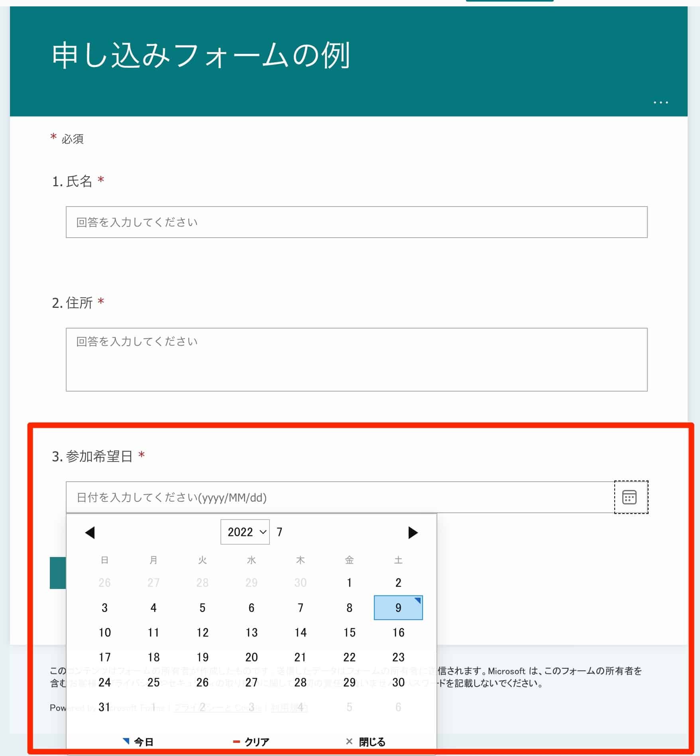700x756 pixels.
Task: Collapse the calendar using the calendar toggle
Action: coord(629,497)
